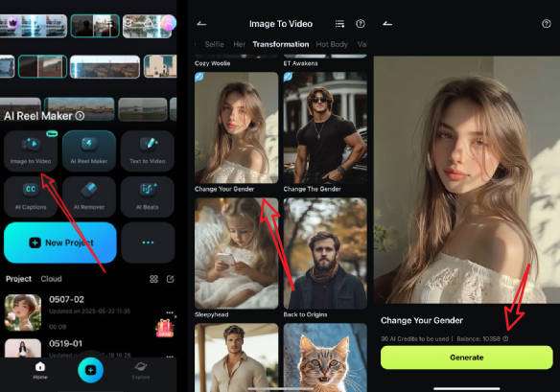The image size is (560, 392).
Task: Open the Image To Video task list icon
Action: (x=339, y=24)
